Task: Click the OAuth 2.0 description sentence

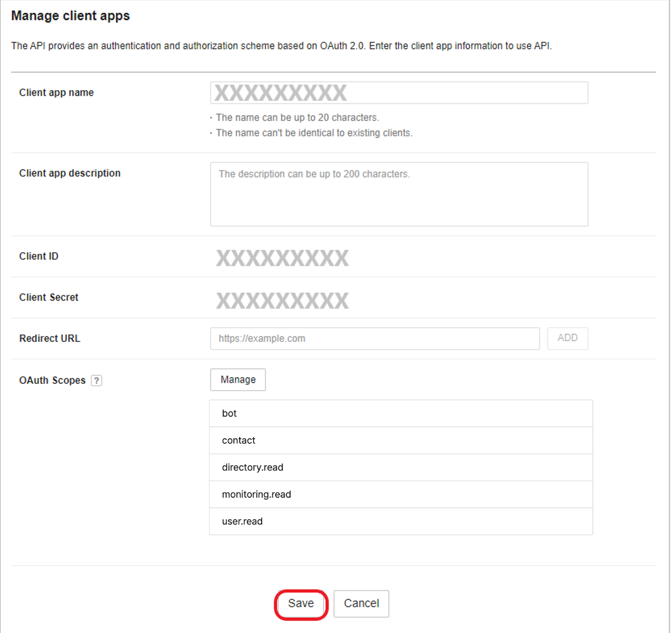Action: pos(282,46)
